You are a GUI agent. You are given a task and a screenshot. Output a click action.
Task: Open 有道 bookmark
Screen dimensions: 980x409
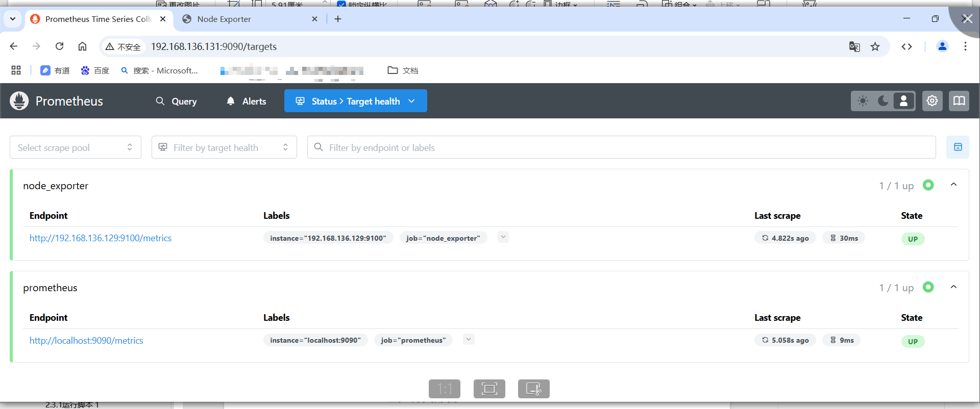click(55, 70)
